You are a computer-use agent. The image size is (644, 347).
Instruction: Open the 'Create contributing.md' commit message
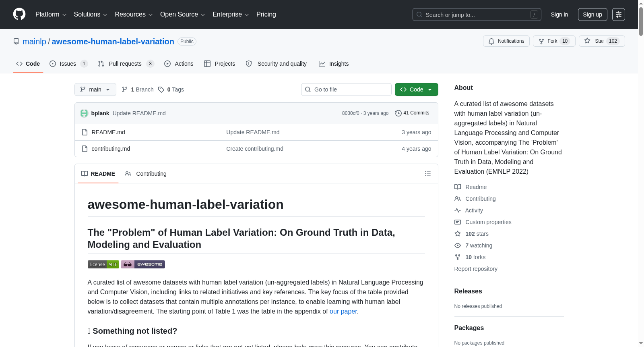pos(255,149)
